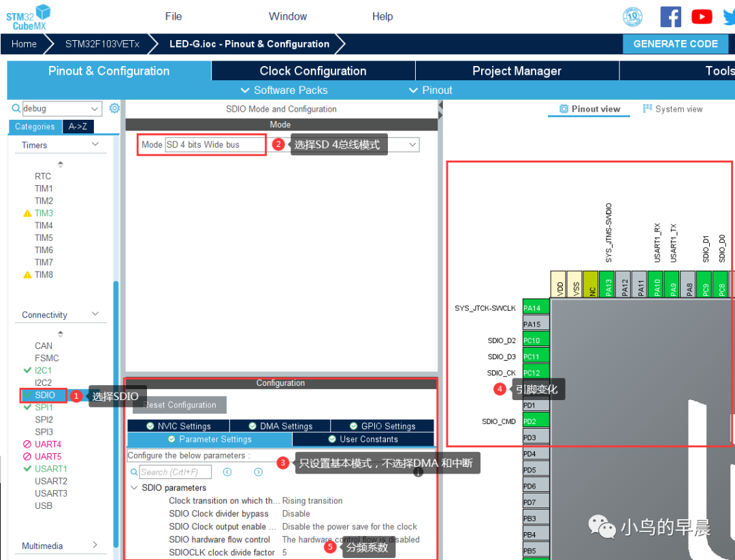Click the 10-year anniversary badge icon

632,17
